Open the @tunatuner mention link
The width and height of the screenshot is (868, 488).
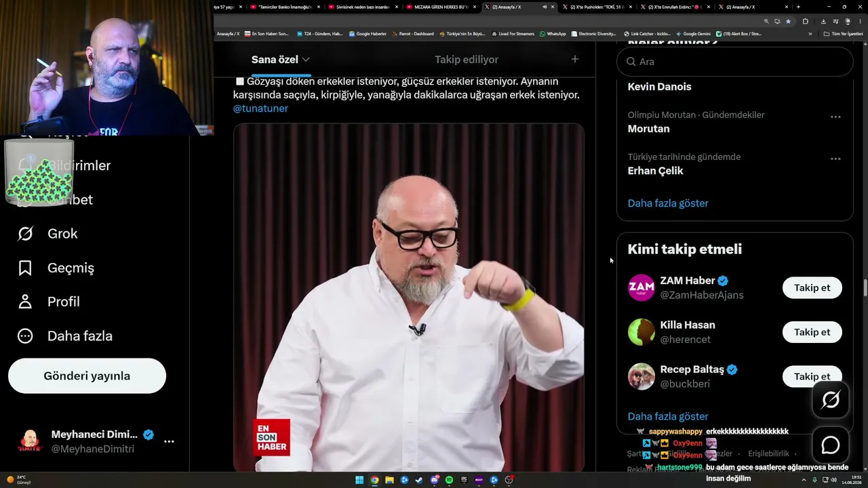click(260, 108)
